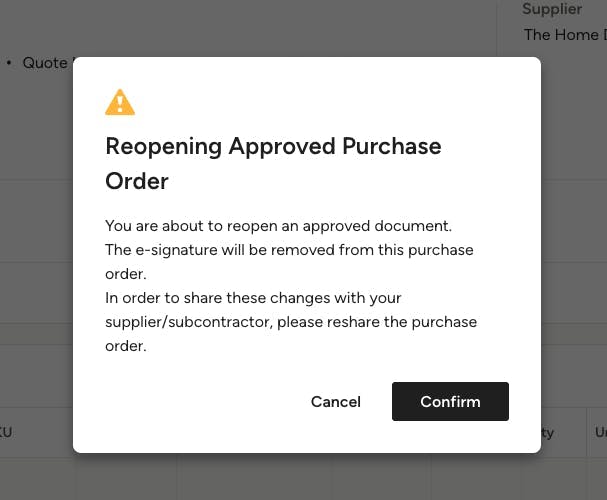Click the bullet dot beside Quote
The height and width of the screenshot is (500, 607).
9,63
